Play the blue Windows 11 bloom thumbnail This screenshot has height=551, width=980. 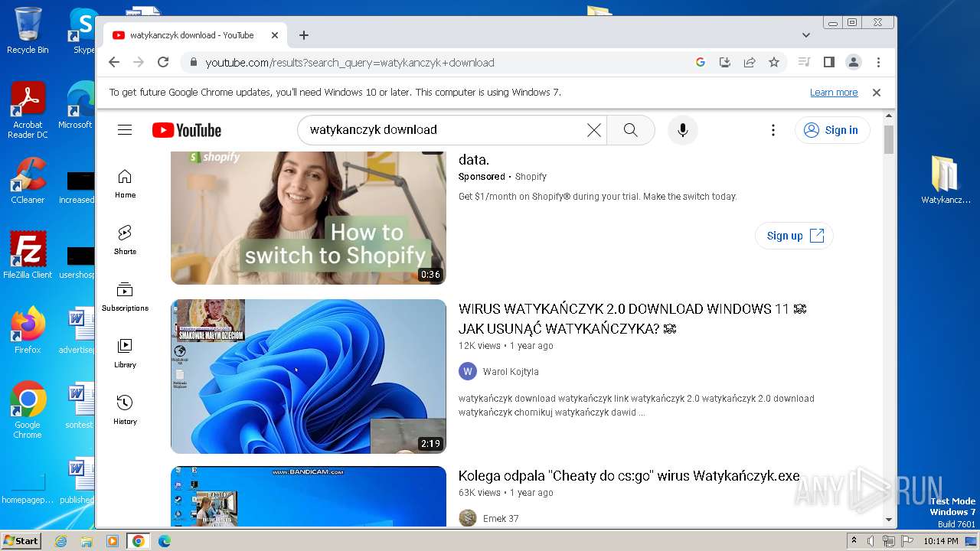tap(308, 377)
